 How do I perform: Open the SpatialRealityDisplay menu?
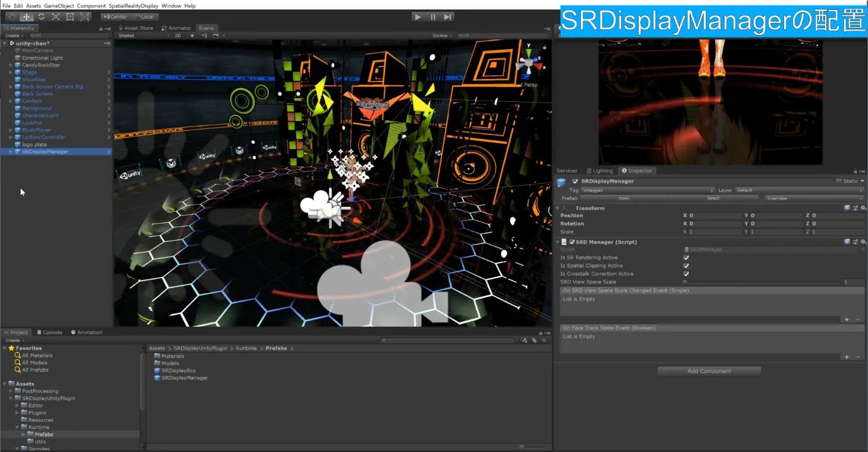pyautogui.click(x=133, y=6)
